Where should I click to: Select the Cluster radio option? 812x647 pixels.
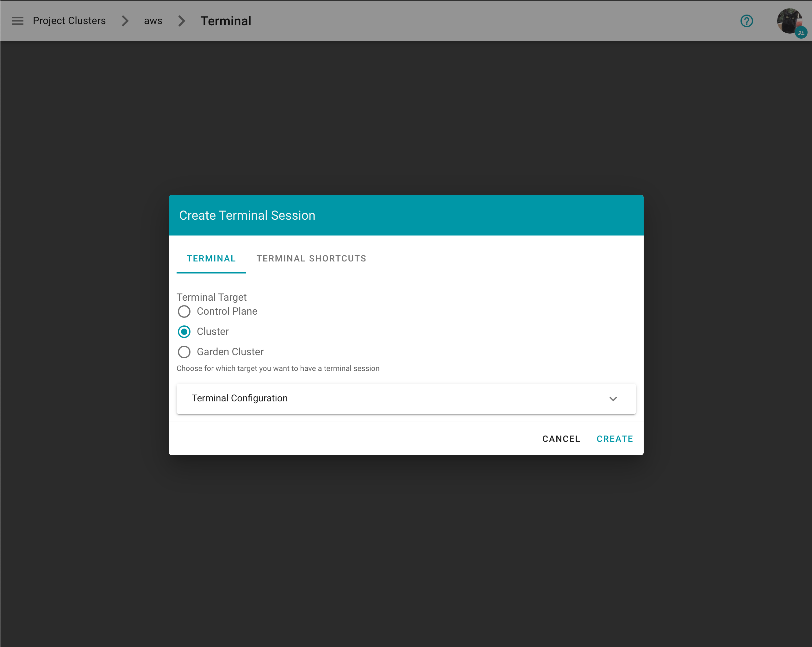(x=184, y=332)
